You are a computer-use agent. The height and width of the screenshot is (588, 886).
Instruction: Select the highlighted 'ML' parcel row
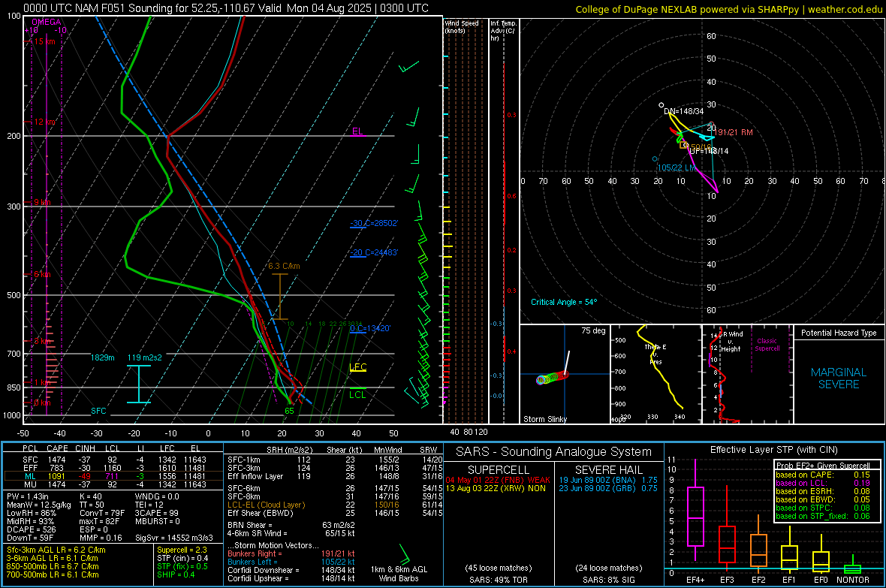point(113,476)
